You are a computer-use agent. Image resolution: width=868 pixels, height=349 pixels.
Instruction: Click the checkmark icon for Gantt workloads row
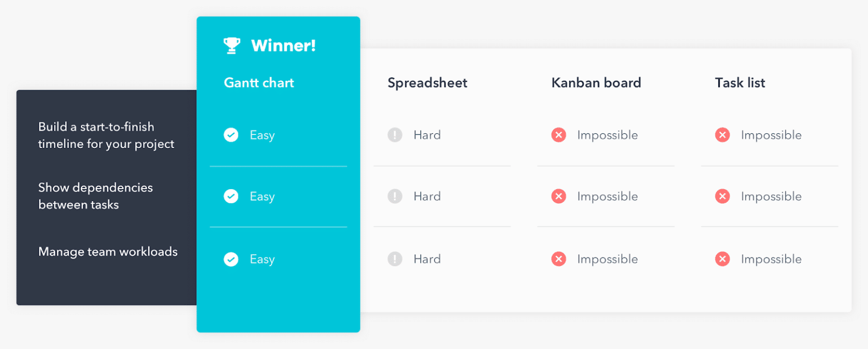(231, 259)
